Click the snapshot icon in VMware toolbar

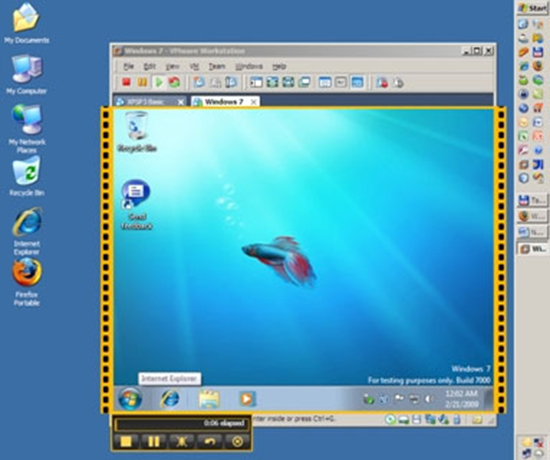tap(199, 82)
